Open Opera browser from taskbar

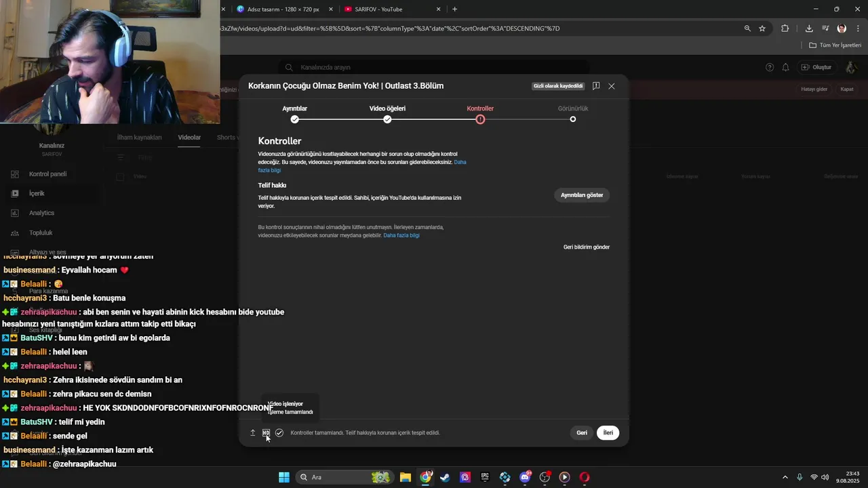click(x=585, y=477)
